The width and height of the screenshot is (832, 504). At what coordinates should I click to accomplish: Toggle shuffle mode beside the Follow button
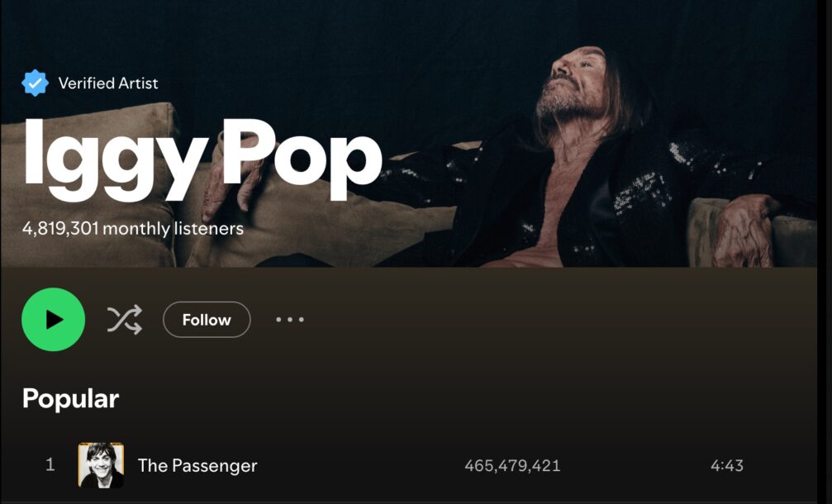(125, 320)
